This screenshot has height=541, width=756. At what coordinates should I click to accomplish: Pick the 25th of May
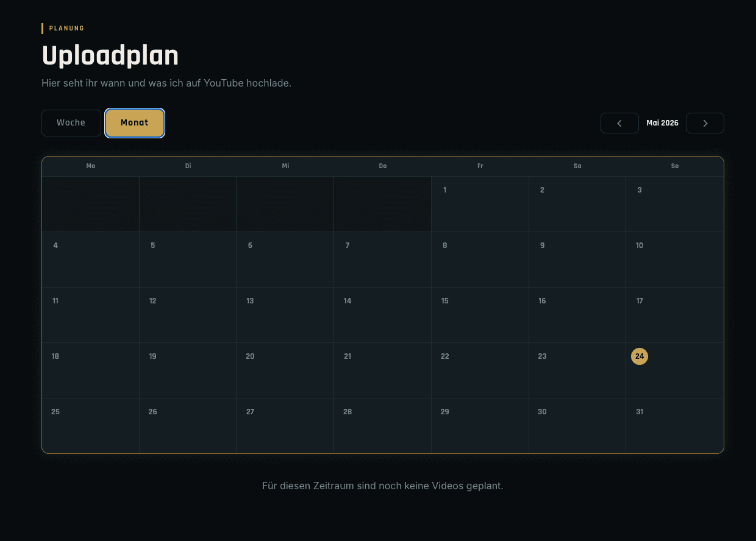(90, 426)
